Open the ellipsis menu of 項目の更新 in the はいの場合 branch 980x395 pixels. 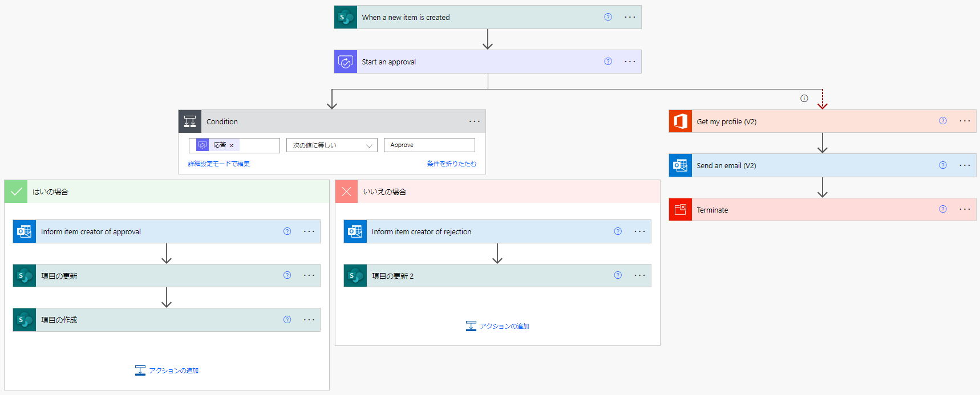[309, 275]
